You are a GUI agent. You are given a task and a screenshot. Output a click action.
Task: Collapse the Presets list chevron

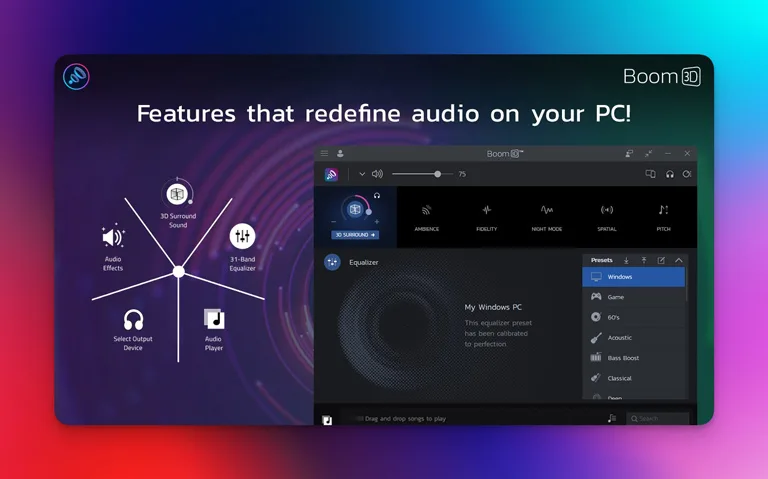678,260
